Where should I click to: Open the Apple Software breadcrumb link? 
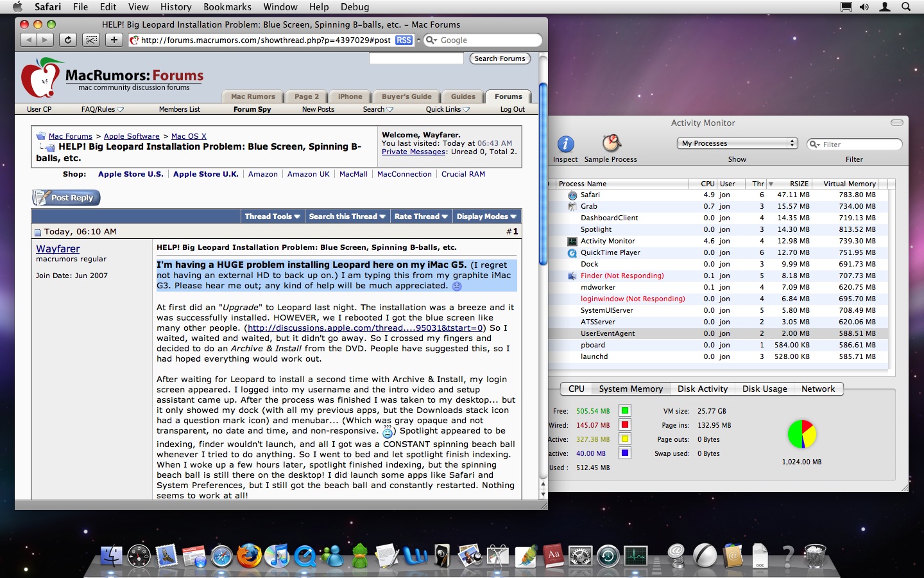tap(132, 136)
